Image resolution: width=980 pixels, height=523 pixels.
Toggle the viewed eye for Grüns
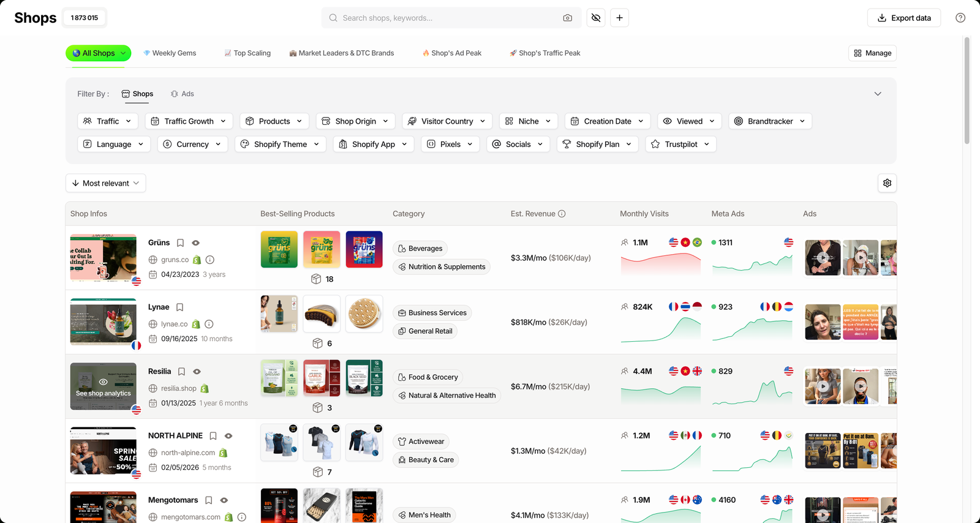[196, 243]
